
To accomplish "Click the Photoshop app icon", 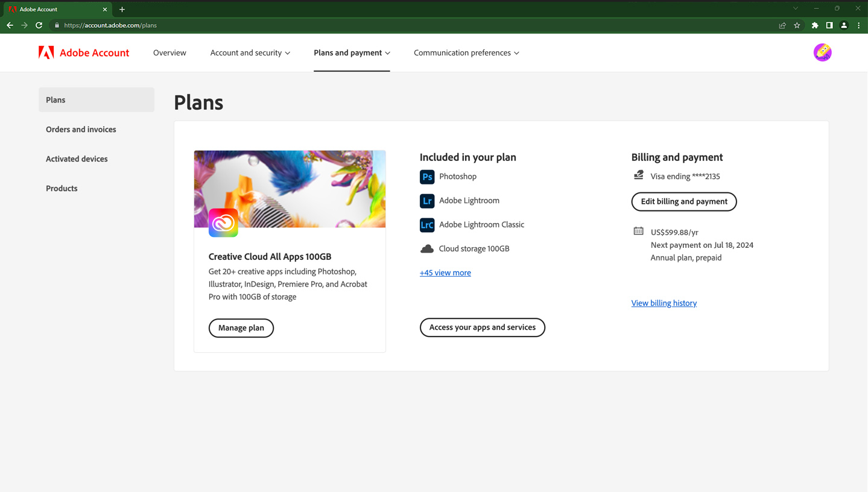I will pyautogui.click(x=426, y=177).
